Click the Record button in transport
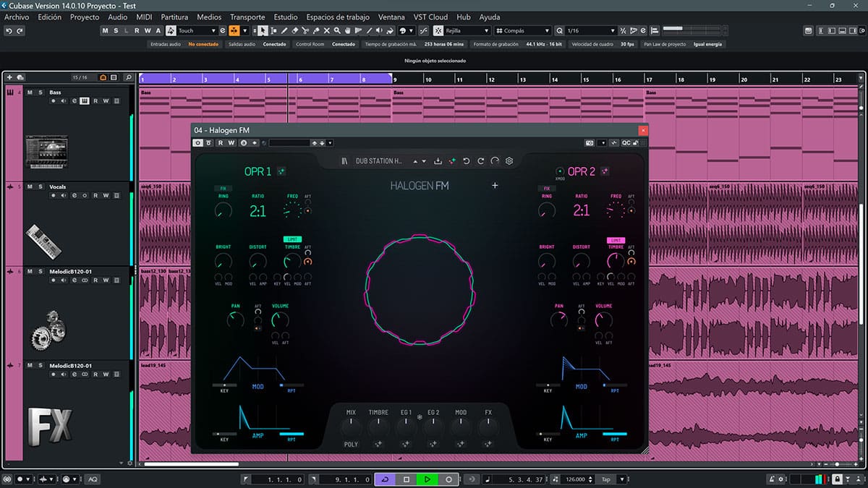868x488 pixels. [448, 479]
